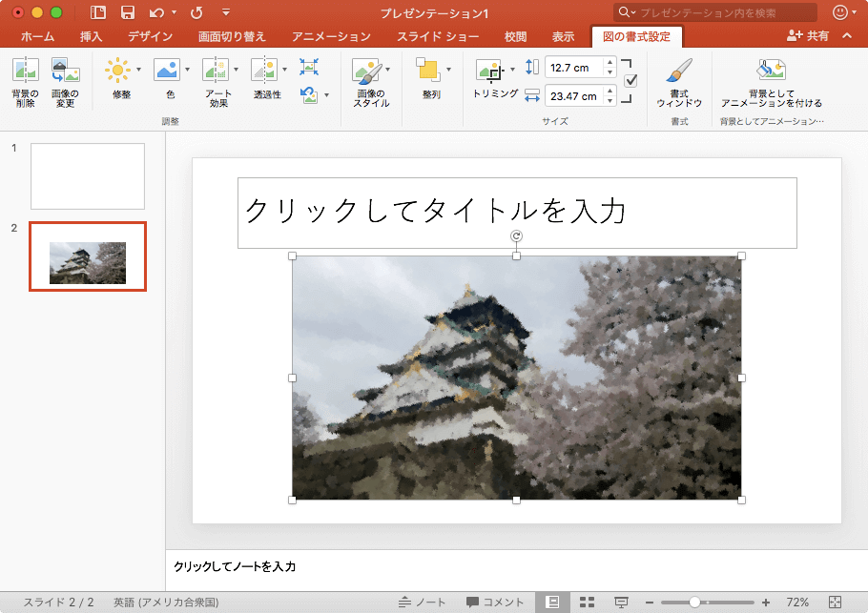Click Animate as Background (背景としてアニメーションを付ける)
This screenshot has width=868, height=613.
click(x=771, y=72)
